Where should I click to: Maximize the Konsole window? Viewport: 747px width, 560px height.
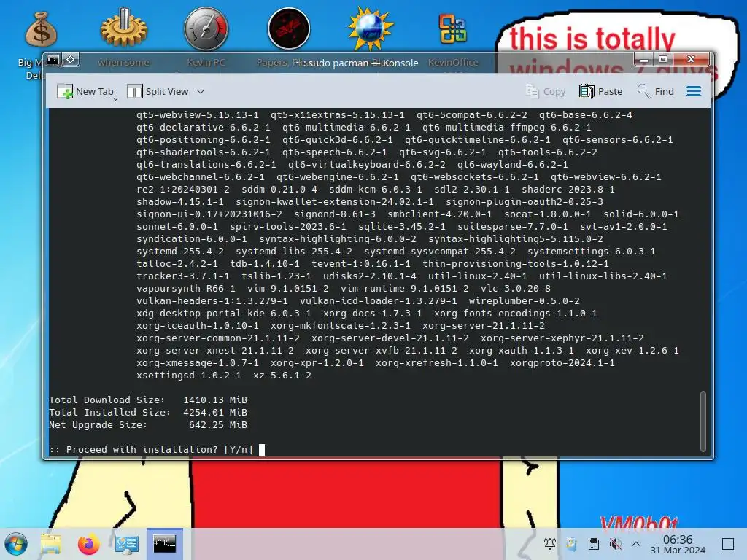click(662, 60)
